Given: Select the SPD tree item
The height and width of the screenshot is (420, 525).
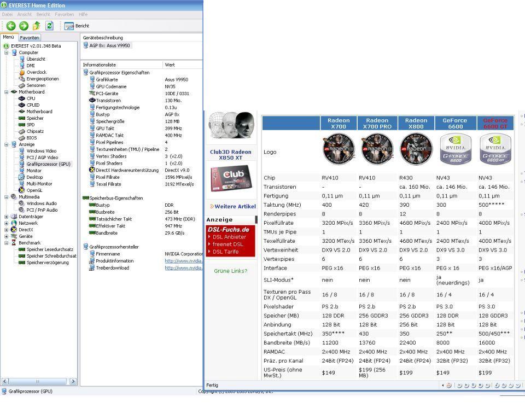Looking at the screenshot, I should pos(31,125).
